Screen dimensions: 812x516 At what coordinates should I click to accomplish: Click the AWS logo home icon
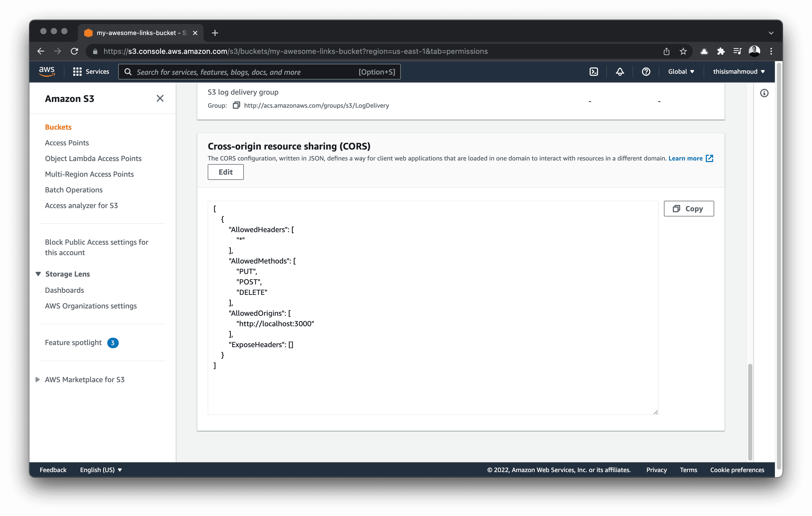(x=47, y=71)
